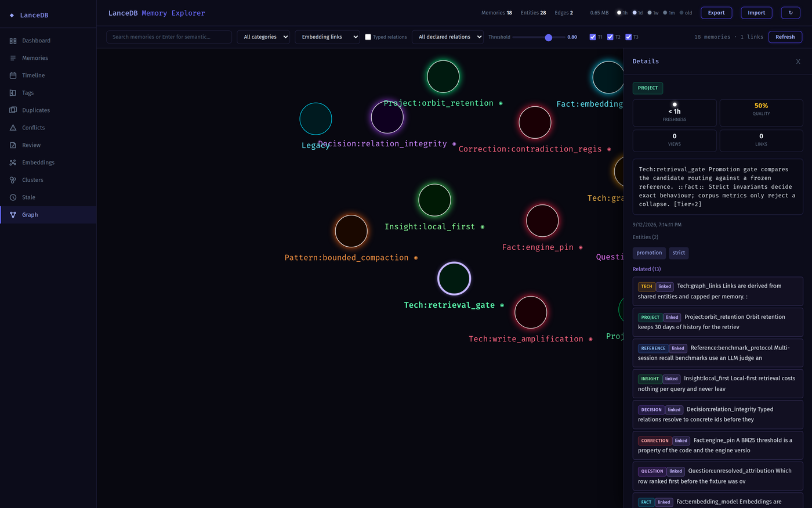Image resolution: width=812 pixels, height=508 pixels.
Task: Click the strict entity tag
Action: [679, 253]
